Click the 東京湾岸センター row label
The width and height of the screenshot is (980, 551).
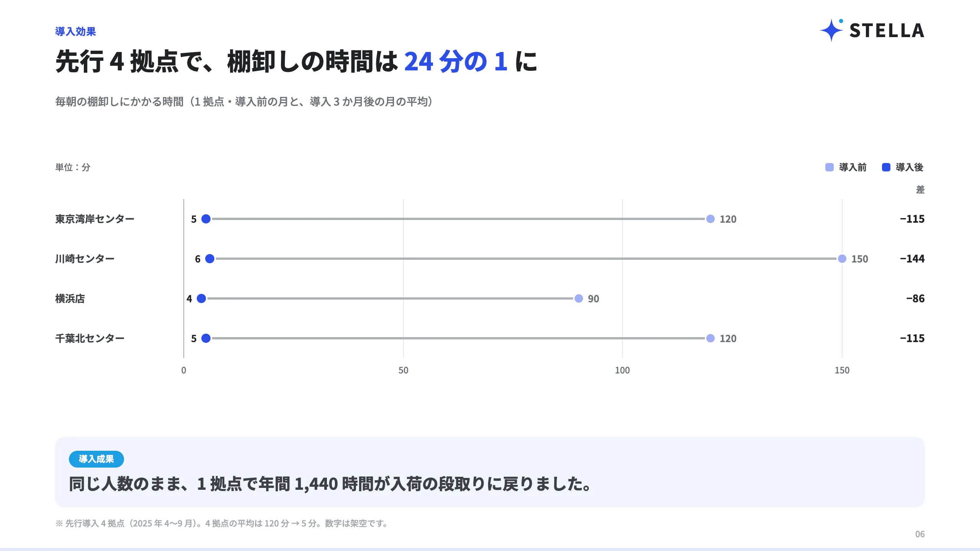tap(95, 219)
